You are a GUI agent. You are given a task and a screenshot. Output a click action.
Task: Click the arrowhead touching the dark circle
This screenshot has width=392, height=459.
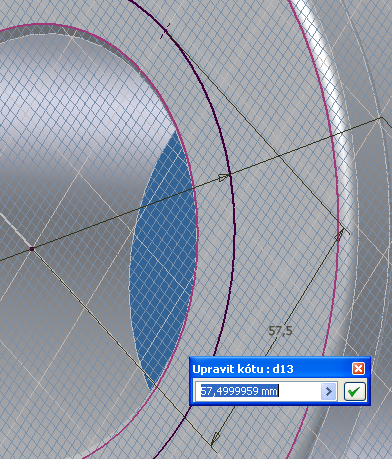click(224, 177)
